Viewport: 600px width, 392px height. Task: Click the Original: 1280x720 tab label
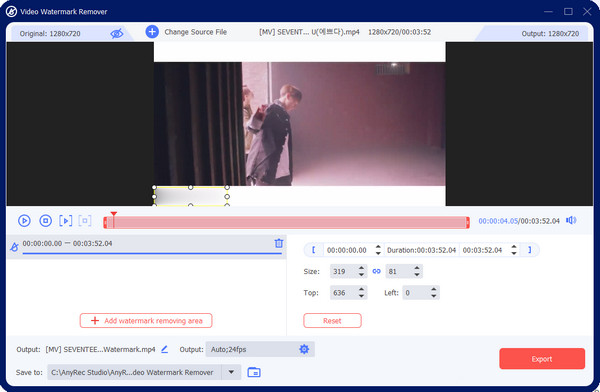click(50, 34)
